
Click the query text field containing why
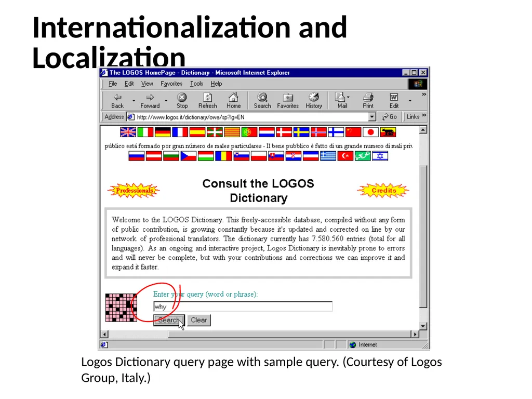[x=243, y=307]
